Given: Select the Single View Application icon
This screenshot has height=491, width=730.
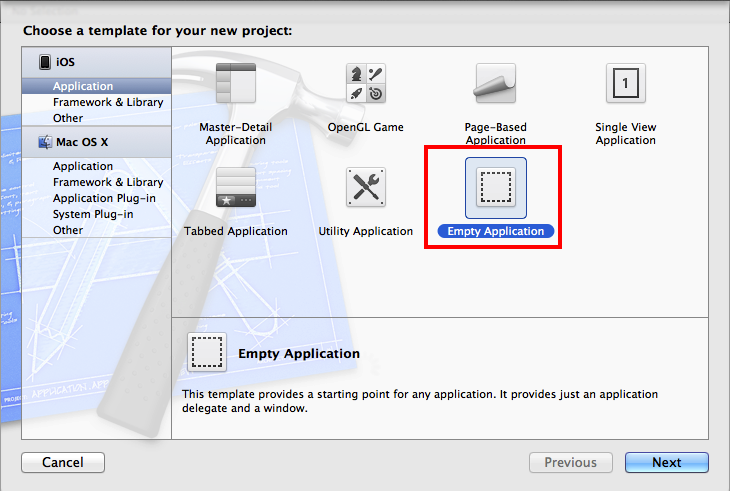Looking at the screenshot, I should [626, 83].
